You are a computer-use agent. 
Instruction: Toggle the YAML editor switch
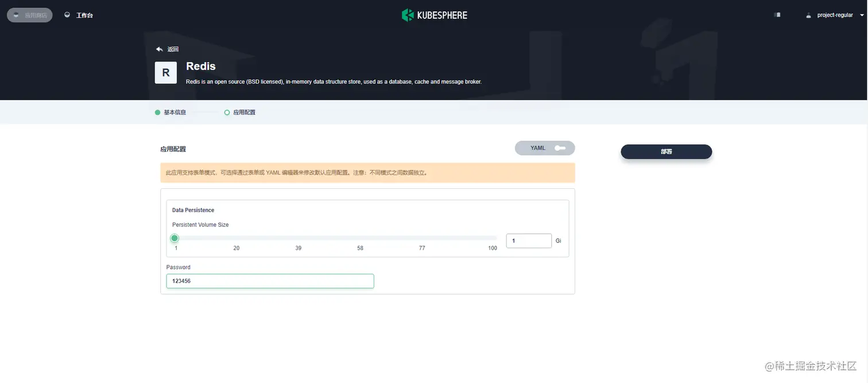tap(545, 148)
